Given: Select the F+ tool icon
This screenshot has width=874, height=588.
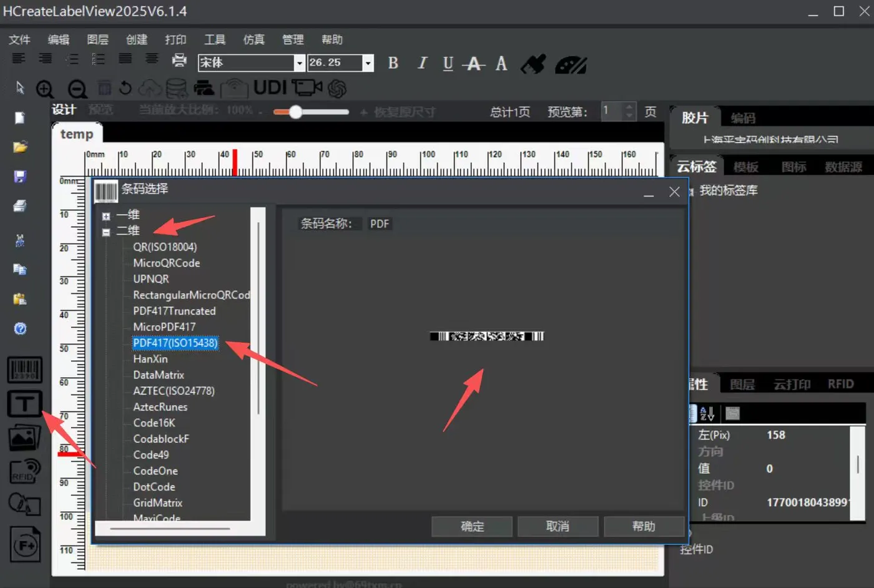Looking at the screenshot, I should point(26,545).
